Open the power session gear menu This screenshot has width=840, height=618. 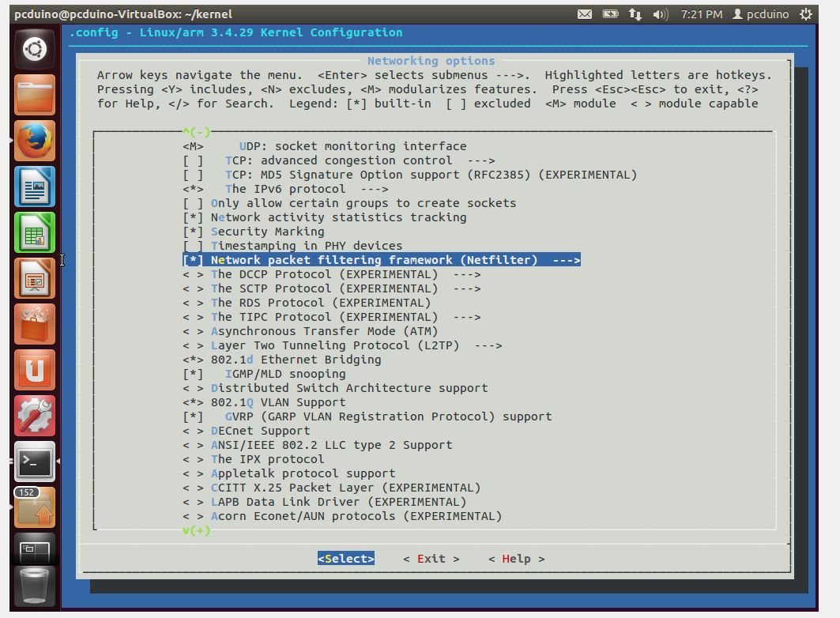806,14
